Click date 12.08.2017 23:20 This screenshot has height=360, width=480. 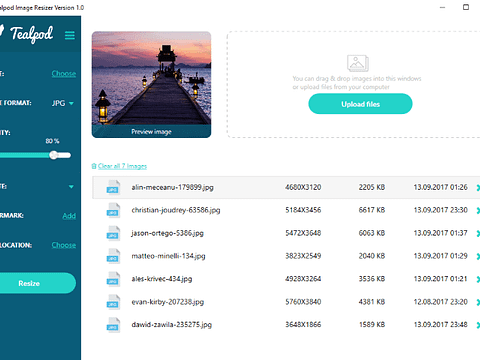pyautogui.click(x=440, y=302)
